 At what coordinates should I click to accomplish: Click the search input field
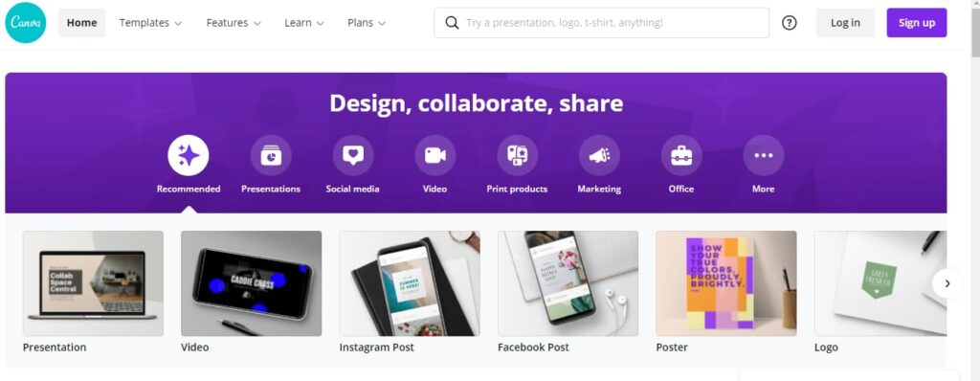pyautogui.click(x=601, y=23)
